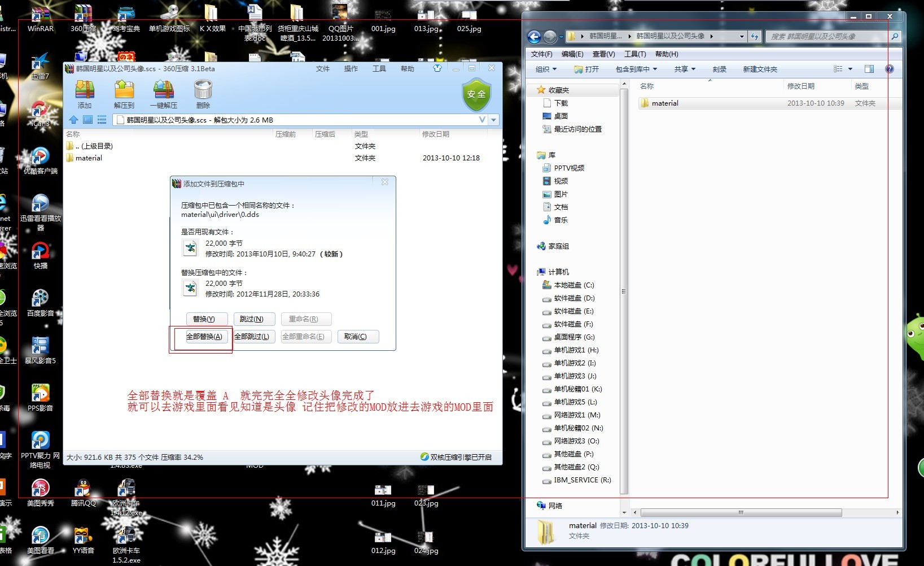Open the 360压缩 path bar dropdown arrow
This screenshot has height=566, width=924.
pos(494,120)
